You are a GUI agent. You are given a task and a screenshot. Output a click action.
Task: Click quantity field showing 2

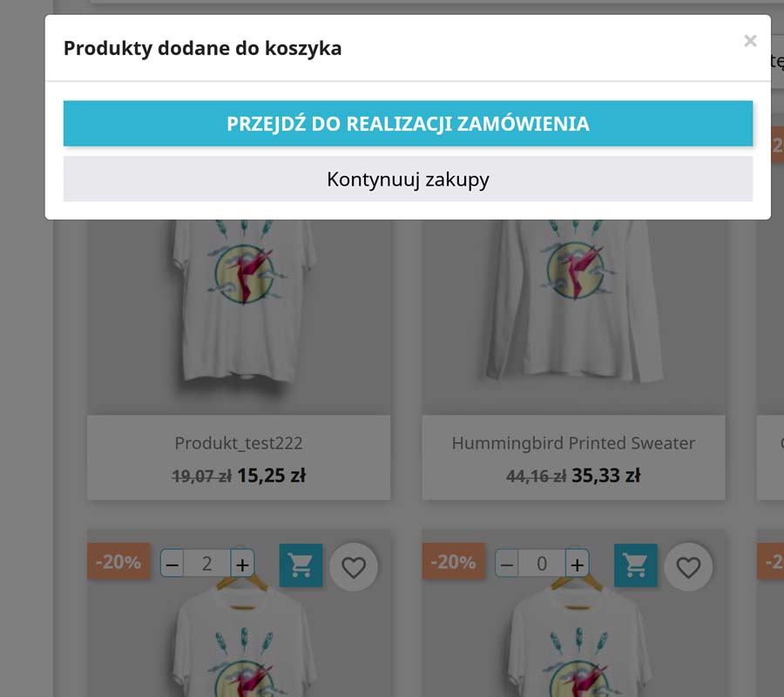tap(207, 564)
